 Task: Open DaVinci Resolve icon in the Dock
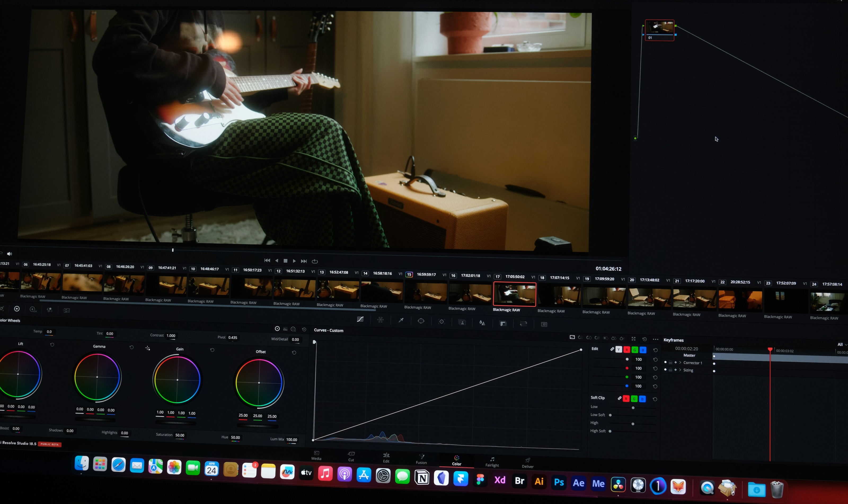point(618,485)
